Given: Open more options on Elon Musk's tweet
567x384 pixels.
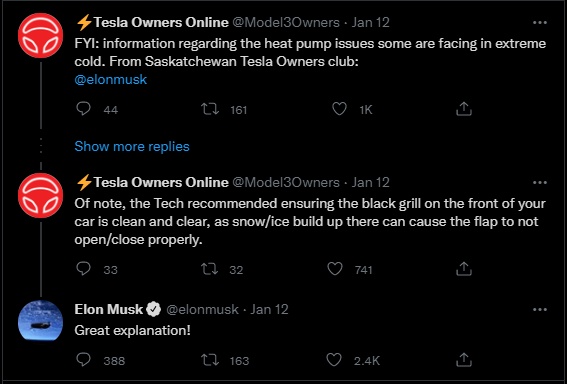Looking at the screenshot, I should tap(540, 310).
